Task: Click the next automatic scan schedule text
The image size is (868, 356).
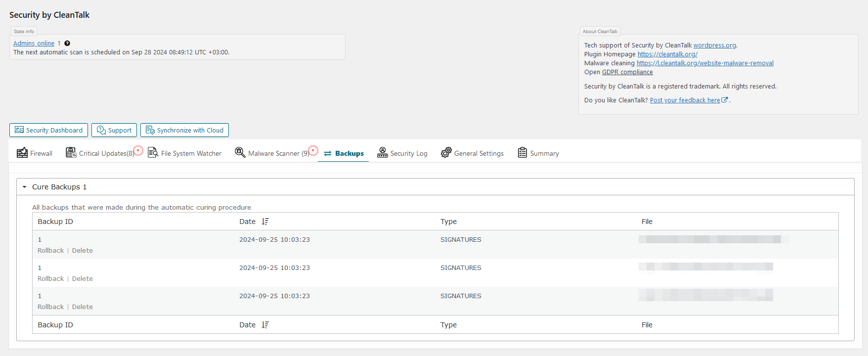Action: tap(121, 52)
